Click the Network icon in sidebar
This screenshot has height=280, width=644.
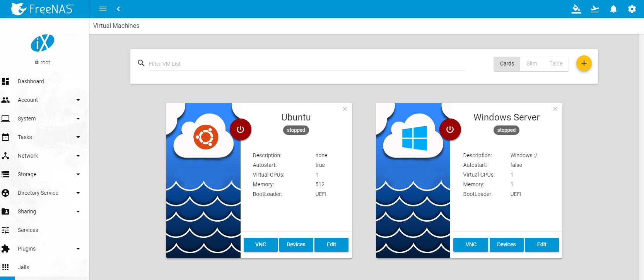point(5,156)
